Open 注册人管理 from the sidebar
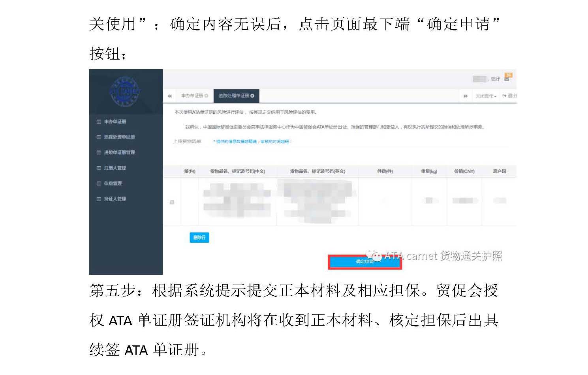 (x=115, y=168)
